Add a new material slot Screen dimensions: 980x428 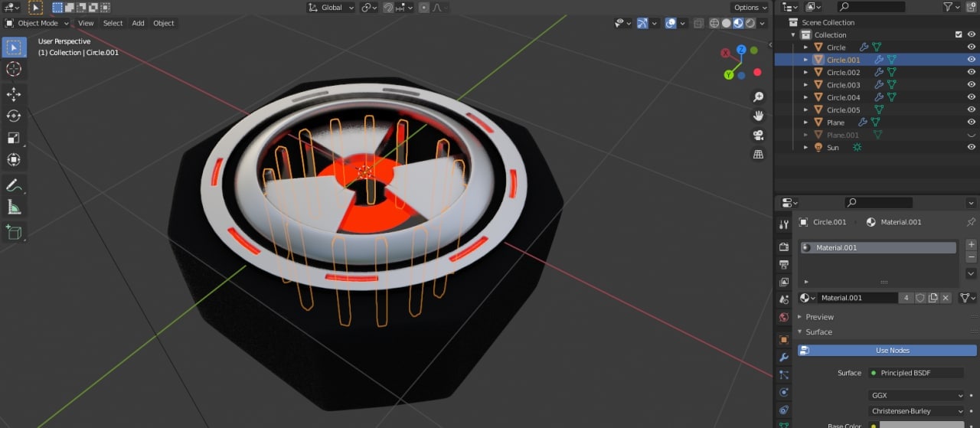(x=971, y=245)
